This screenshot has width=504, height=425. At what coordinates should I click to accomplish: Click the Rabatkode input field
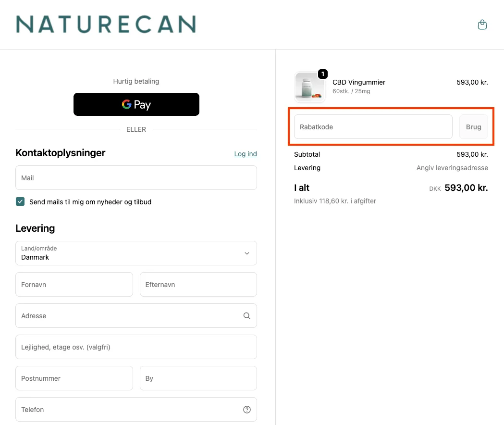(372, 126)
